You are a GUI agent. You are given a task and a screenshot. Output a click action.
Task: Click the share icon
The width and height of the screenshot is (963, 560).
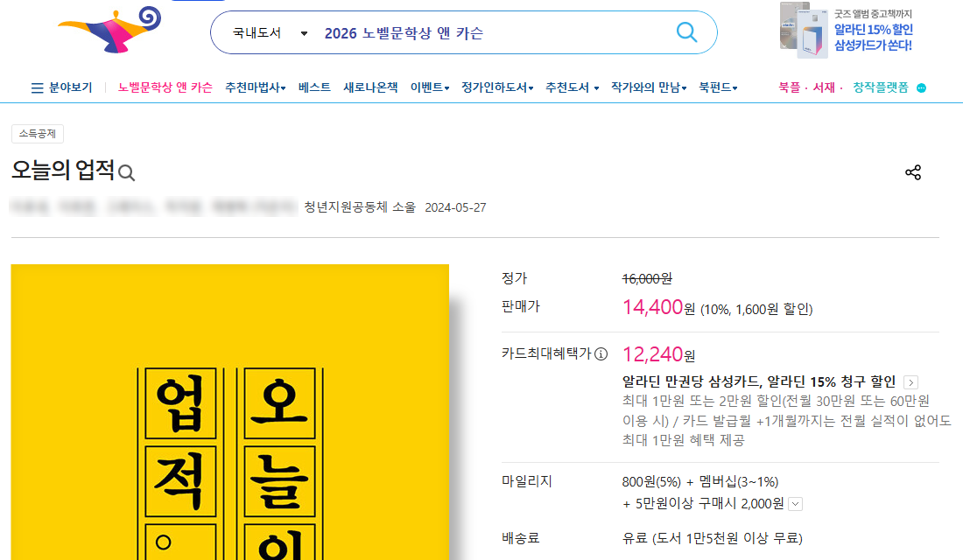coord(913,172)
